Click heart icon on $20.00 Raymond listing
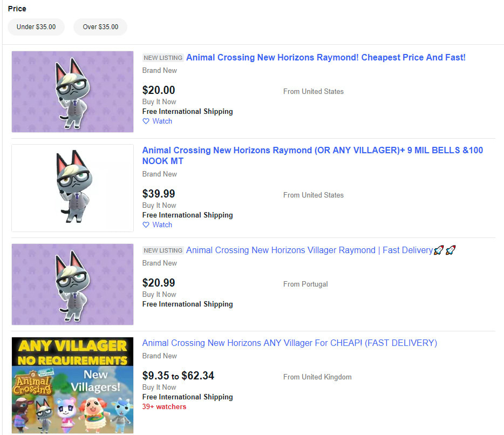 point(146,121)
